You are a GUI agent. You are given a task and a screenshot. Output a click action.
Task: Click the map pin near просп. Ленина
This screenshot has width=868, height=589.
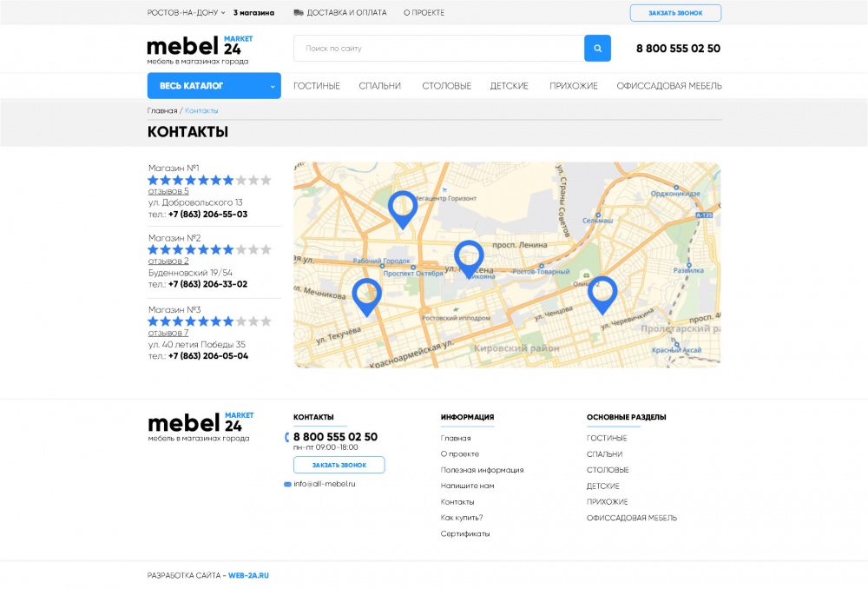(x=469, y=259)
